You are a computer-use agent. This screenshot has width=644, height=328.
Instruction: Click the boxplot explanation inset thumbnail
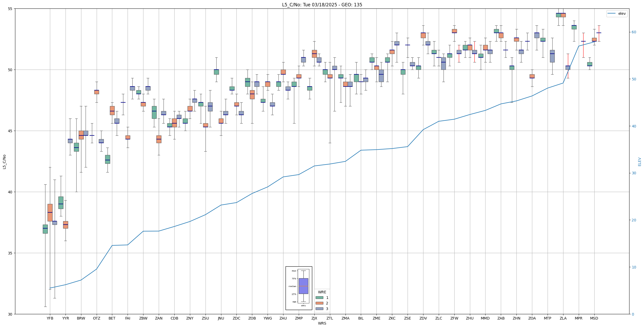tap(299, 288)
